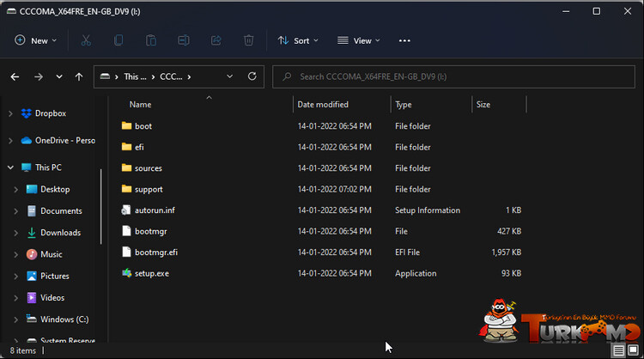Viewport: 644px width, 359px height.
Task: Open the Sort dropdown menu
Action: pos(298,40)
